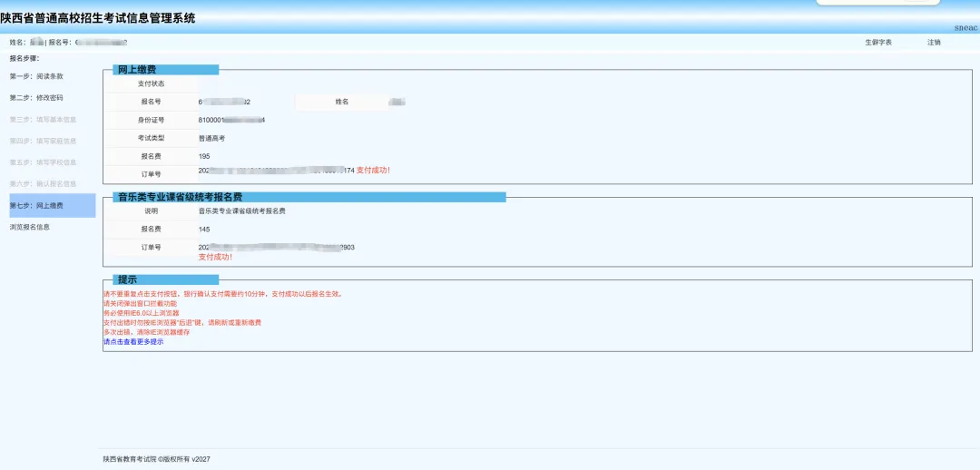Open 第五步:填写学校信息 step
This screenshot has height=470, width=980.
click(44, 162)
